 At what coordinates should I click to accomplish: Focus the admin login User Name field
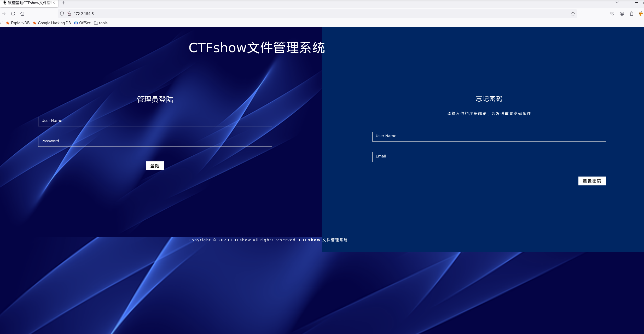tap(155, 121)
